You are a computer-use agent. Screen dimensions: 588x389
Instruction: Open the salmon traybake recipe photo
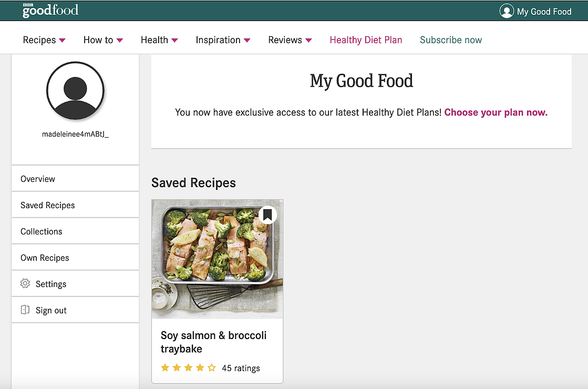click(217, 259)
